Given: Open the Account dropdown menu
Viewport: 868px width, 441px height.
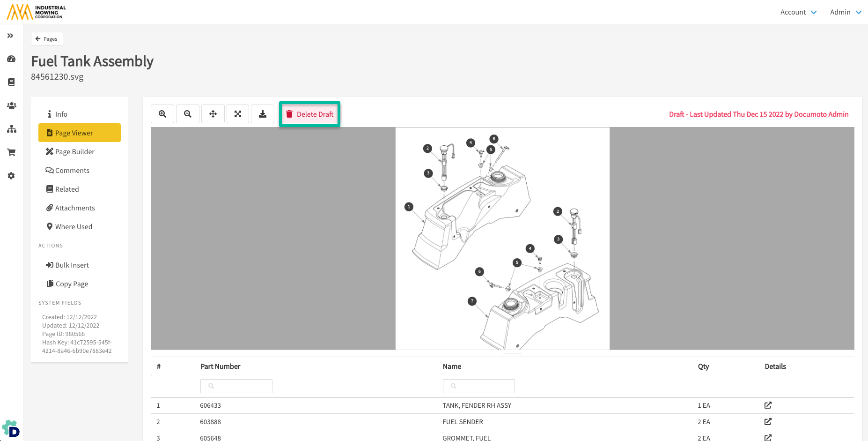Looking at the screenshot, I should (798, 12).
